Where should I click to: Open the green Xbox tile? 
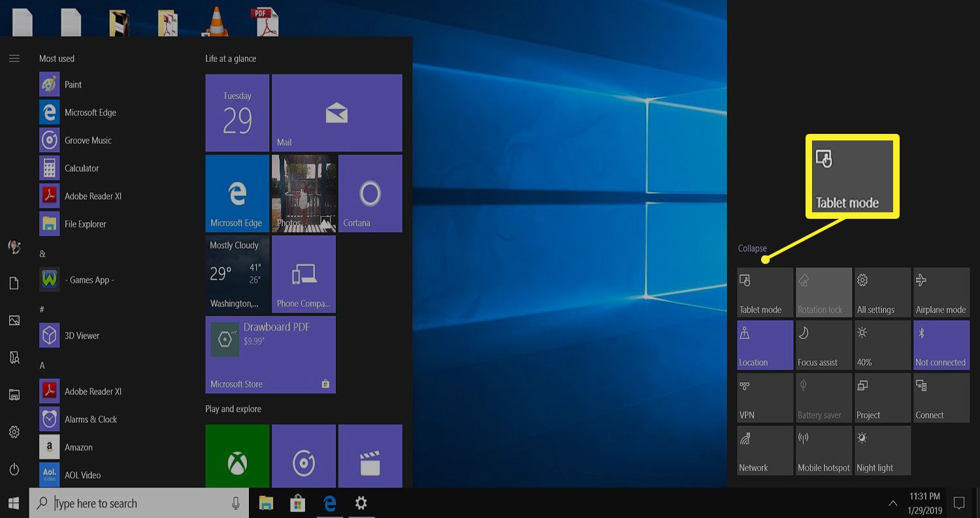tap(237, 456)
